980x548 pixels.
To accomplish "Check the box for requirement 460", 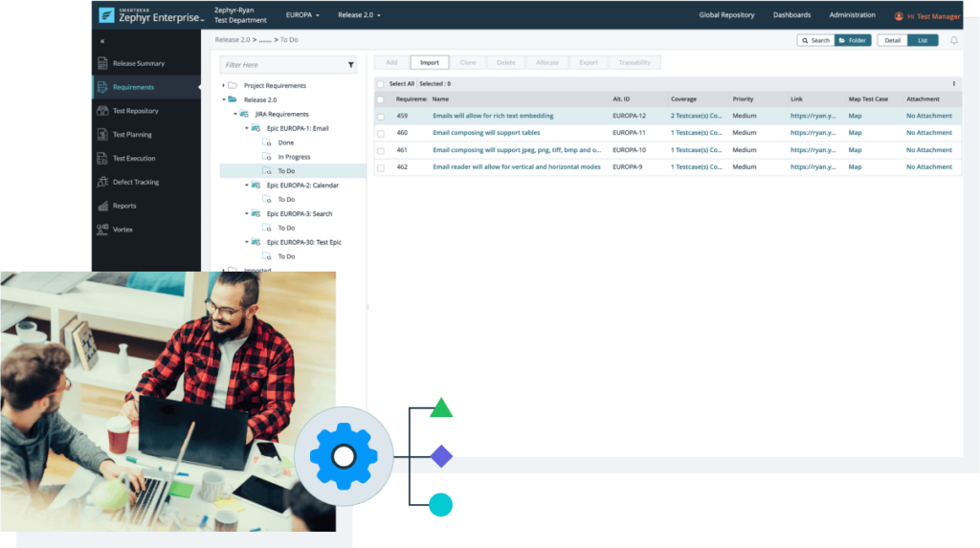I will [380, 133].
